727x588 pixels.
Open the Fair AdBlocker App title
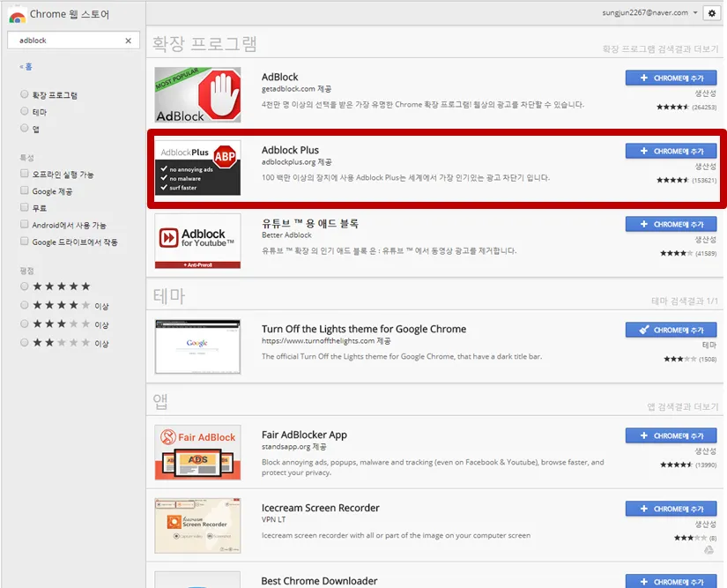304,435
